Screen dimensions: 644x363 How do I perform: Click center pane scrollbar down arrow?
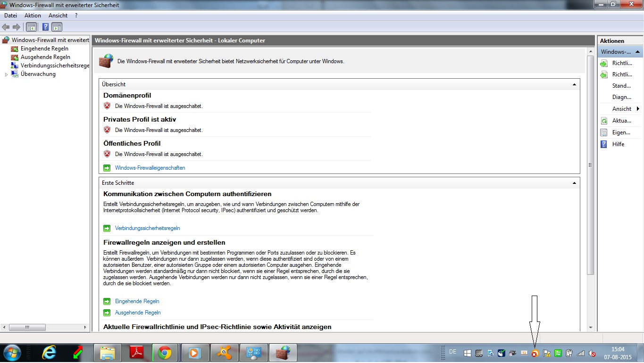pos(591,328)
